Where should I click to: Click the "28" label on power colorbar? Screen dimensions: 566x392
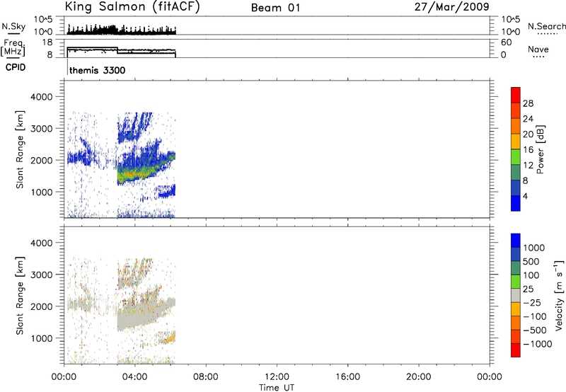[528, 103]
